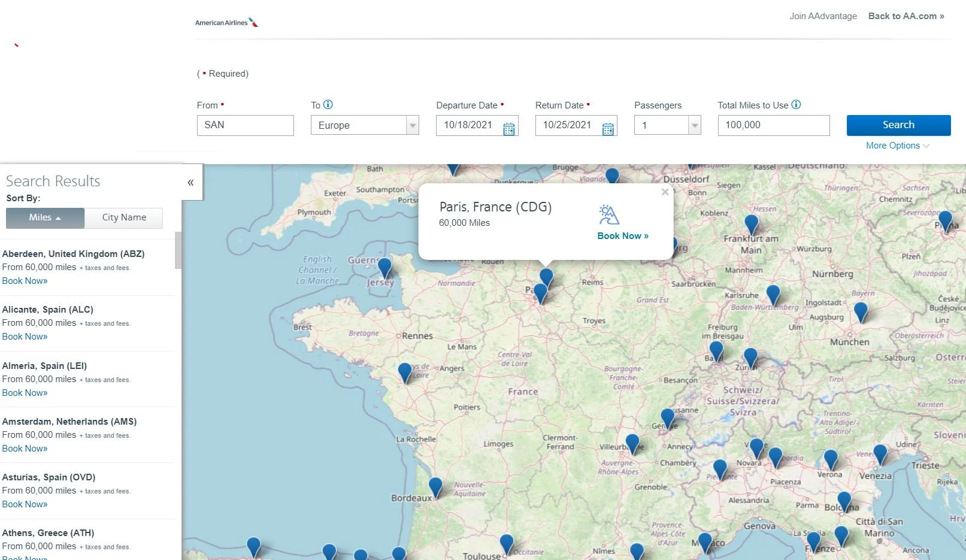Click Book Now in Paris popup
Image resolution: width=966 pixels, height=560 pixels.
[623, 236]
